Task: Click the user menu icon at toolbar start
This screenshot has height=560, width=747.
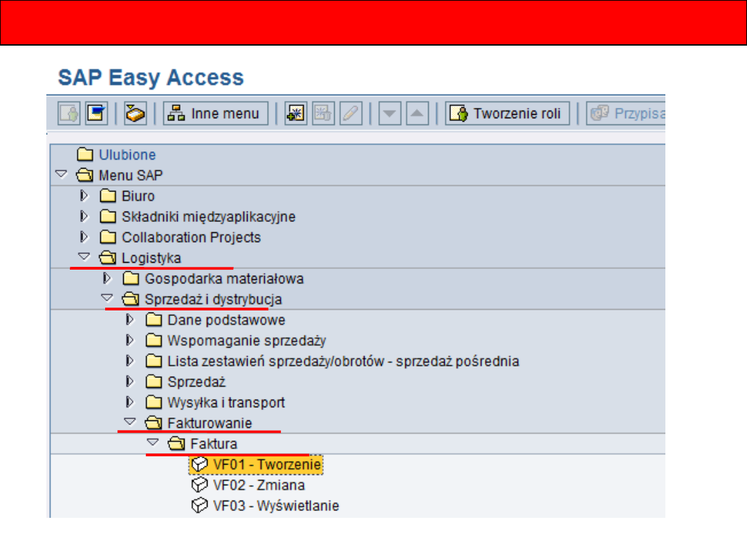Action: point(69,114)
